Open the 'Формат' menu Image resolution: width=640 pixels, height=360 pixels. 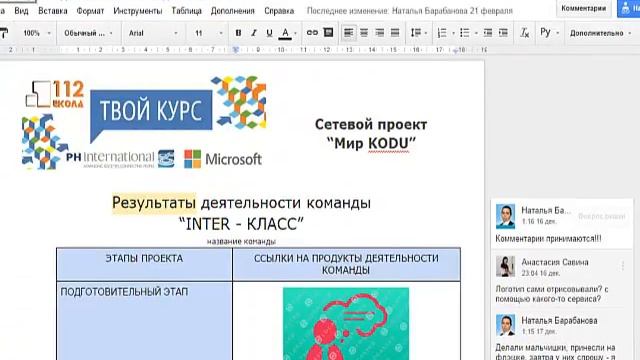90,11
